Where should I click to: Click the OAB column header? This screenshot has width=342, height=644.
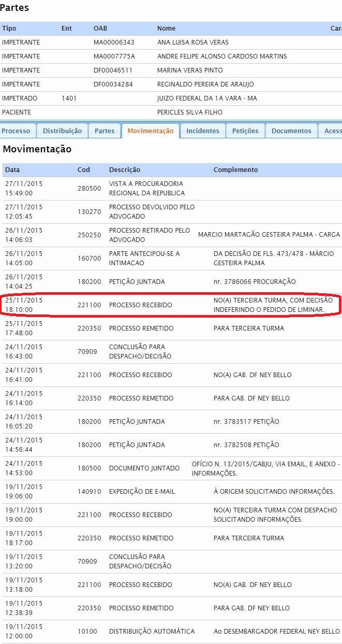click(100, 28)
